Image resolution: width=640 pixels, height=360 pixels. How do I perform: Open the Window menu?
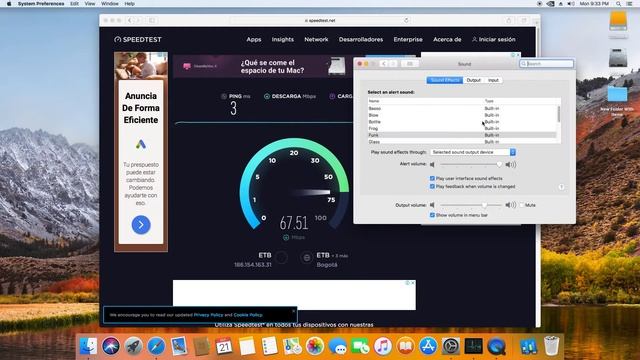[109, 4]
